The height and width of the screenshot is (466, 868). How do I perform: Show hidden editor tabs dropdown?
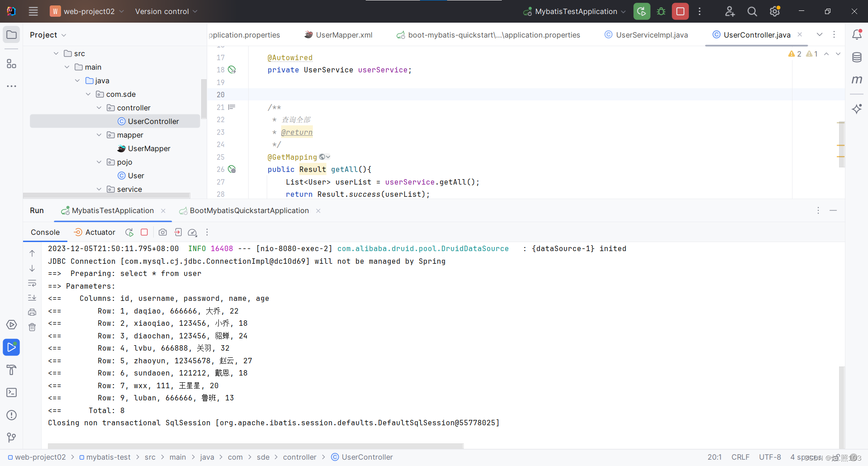coord(820,34)
